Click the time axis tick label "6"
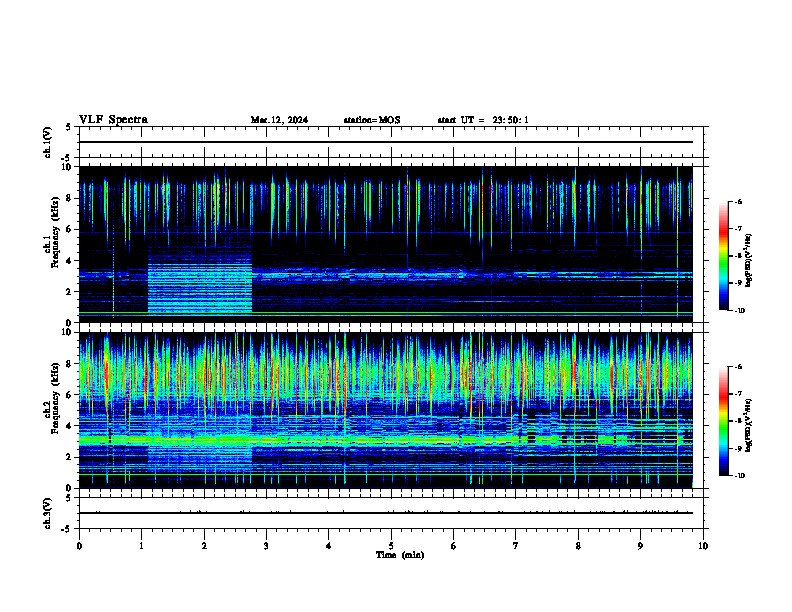Screen dimensions: 792x612 [454, 546]
